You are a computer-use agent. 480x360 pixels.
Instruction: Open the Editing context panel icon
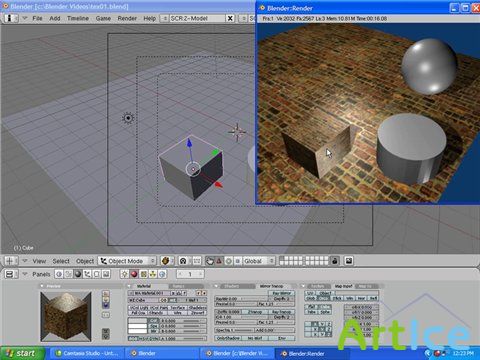click(x=96, y=274)
